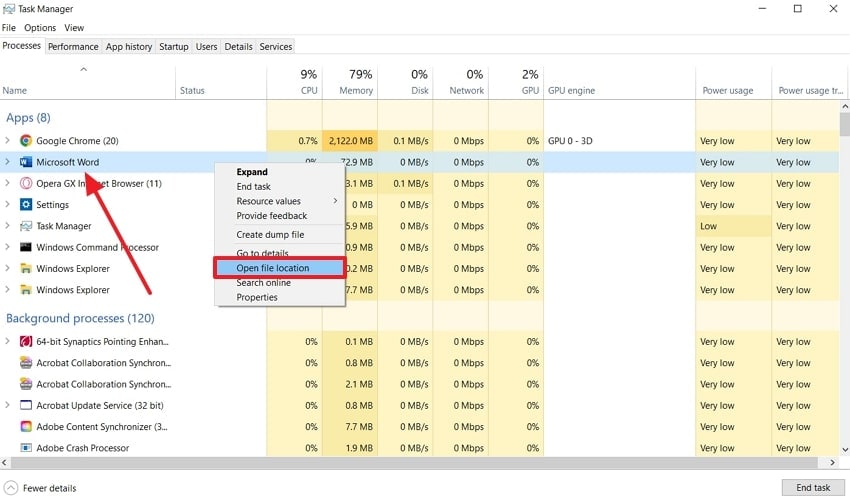Open the Options menu
850x503 pixels.
[x=40, y=28]
